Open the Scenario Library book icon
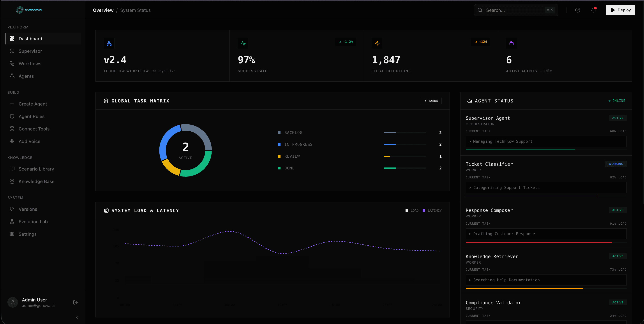Image resolution: width=644 pixels, height=324 pixels. point(12,169)
